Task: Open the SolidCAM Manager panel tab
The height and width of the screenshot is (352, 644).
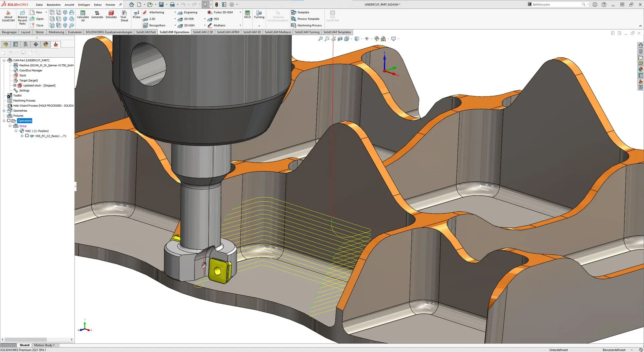Action: [x=56, y=44]
